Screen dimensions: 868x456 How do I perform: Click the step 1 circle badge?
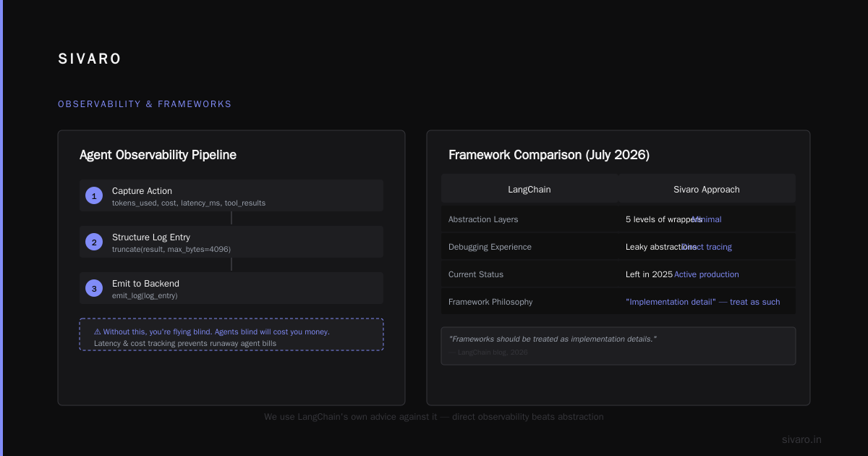[94, 195]
